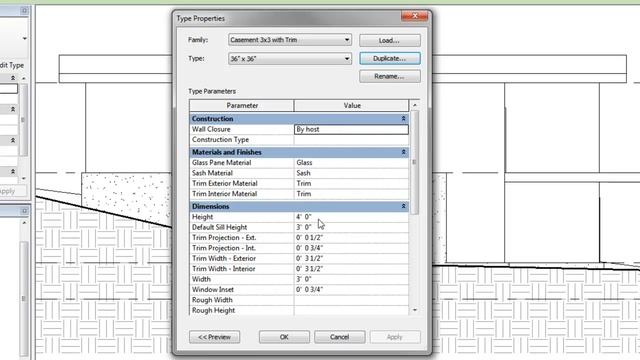The height and width of the screenshot is (360, 640).
Task: Click Edit Type in the Properties palette
Action: [x=12, y=65]
